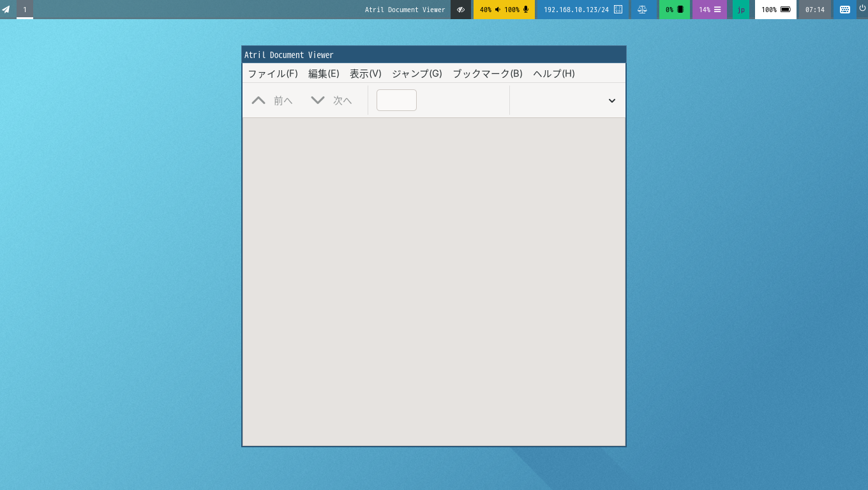This screenshot has width=868, height=490.
Task: Open the on-screen keyboard icon
Action: 845,10
